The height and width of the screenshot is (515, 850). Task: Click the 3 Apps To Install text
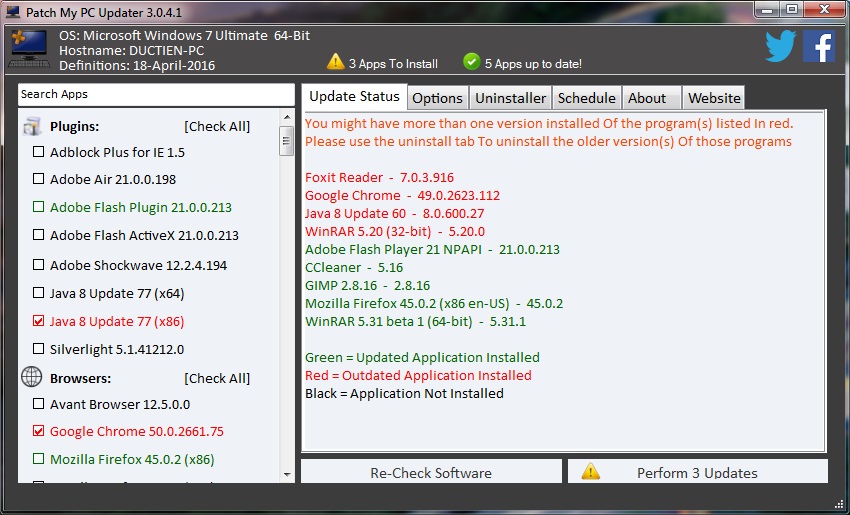(393, 64)
